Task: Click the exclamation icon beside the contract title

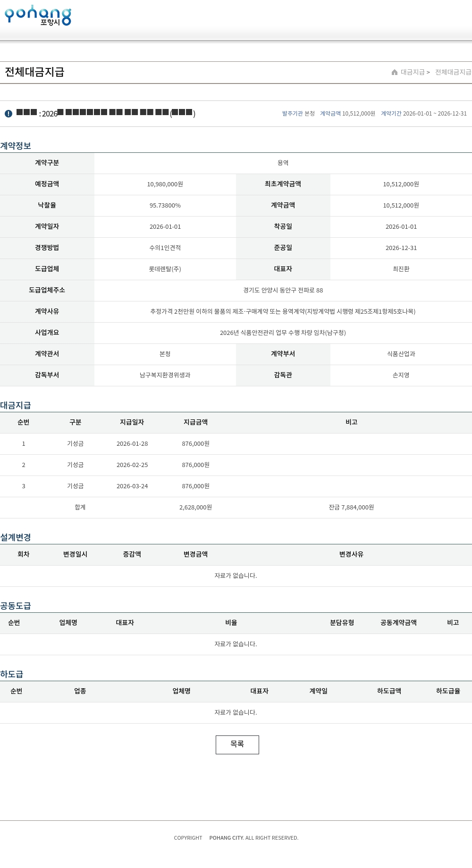Action: pos(8,114)
